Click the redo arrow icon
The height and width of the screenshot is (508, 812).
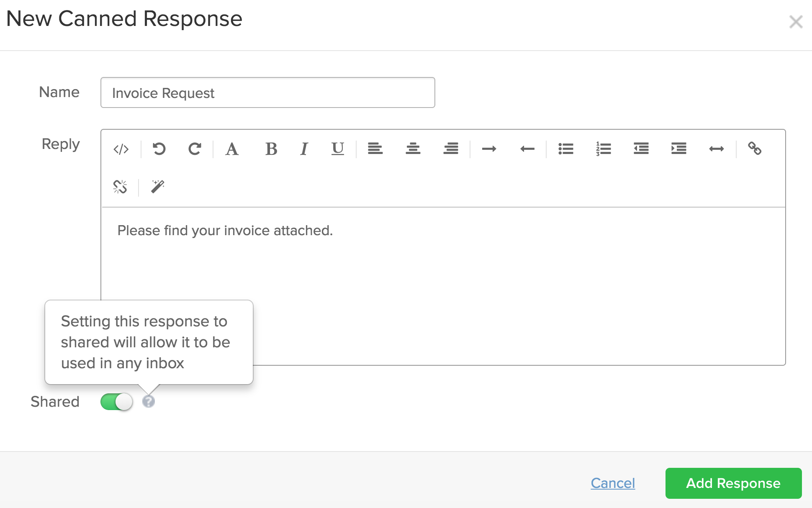pos(195,149)
